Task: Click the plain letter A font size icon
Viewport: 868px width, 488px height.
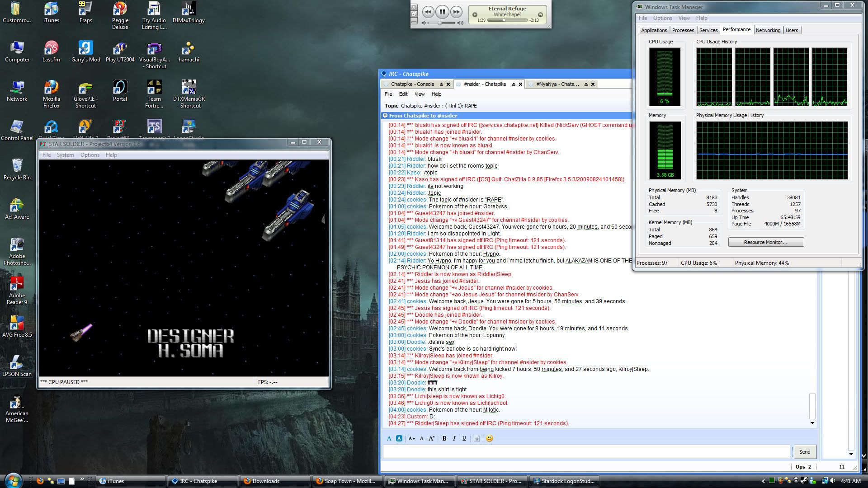Action: click(x=422, y=438)
